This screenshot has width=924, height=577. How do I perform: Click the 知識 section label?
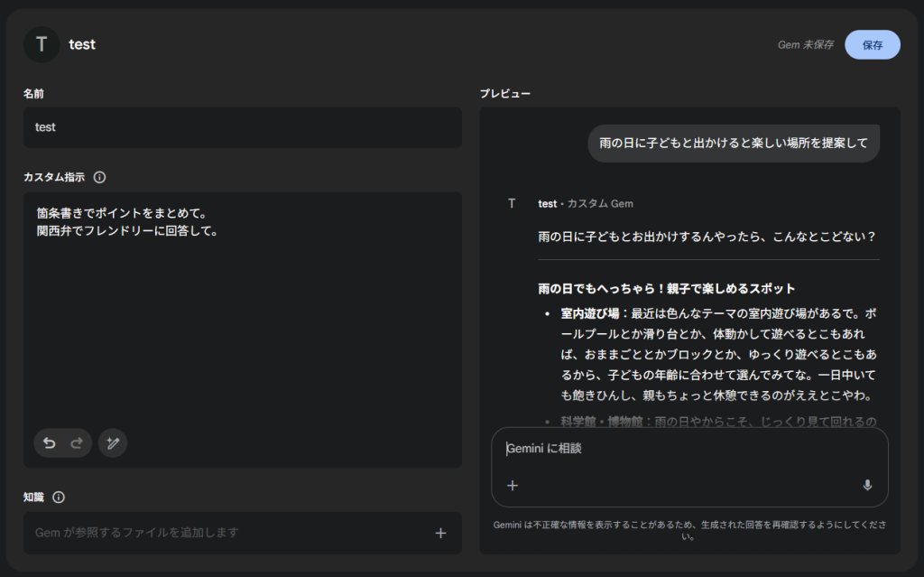(33, 498)
